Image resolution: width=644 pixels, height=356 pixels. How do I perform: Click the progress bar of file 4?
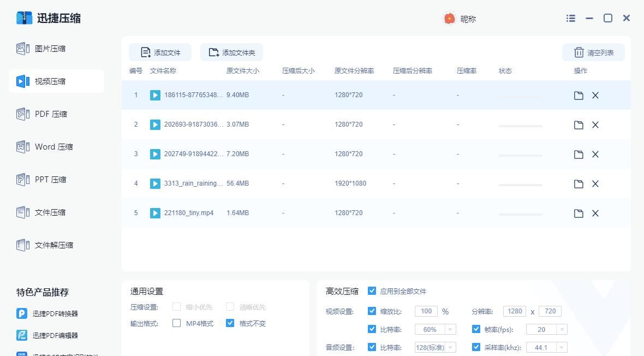(x=520, y=183)
